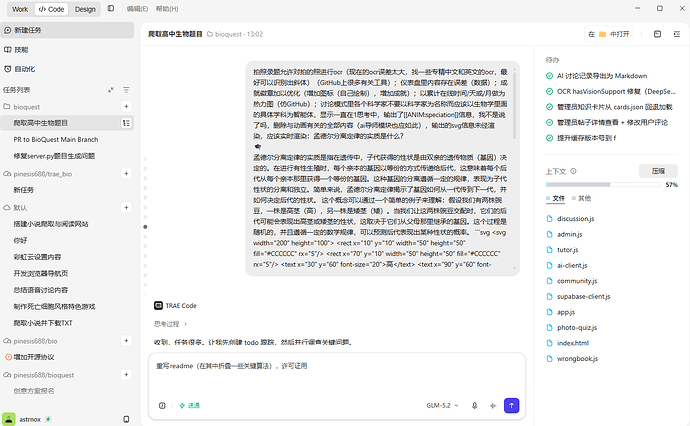This screenshot has height=426, width=690.
Task: Select the 其他 context tab
Action: click(x=581, y=198)
